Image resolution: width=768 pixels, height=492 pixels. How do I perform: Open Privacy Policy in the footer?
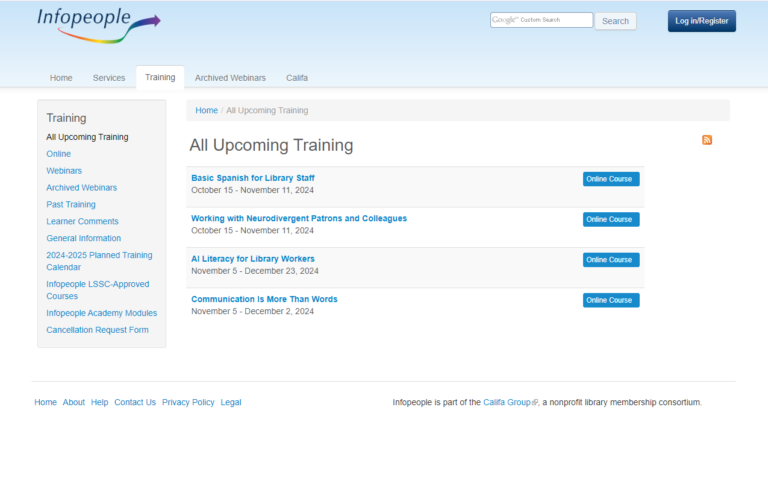[x=188, y=402]
